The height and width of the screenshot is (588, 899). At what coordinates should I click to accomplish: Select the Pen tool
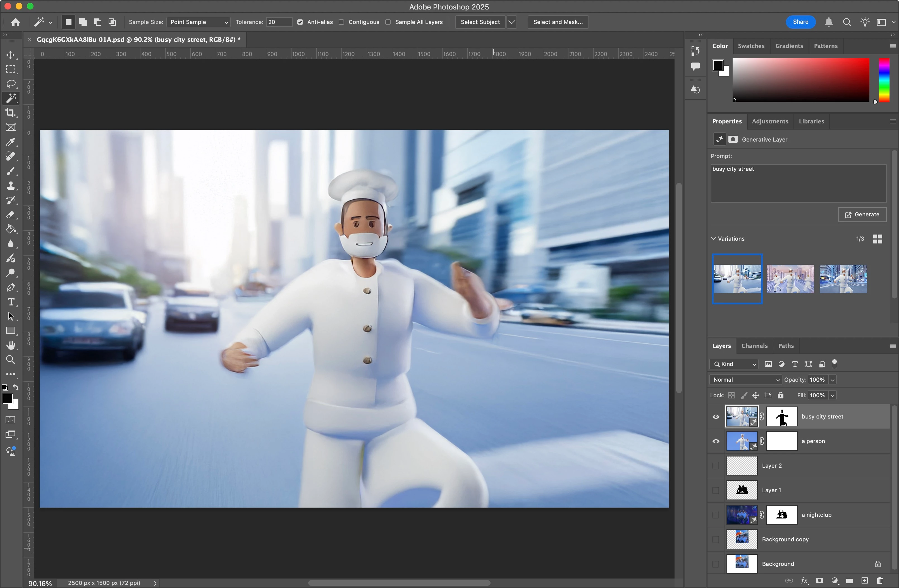[11, 287]
